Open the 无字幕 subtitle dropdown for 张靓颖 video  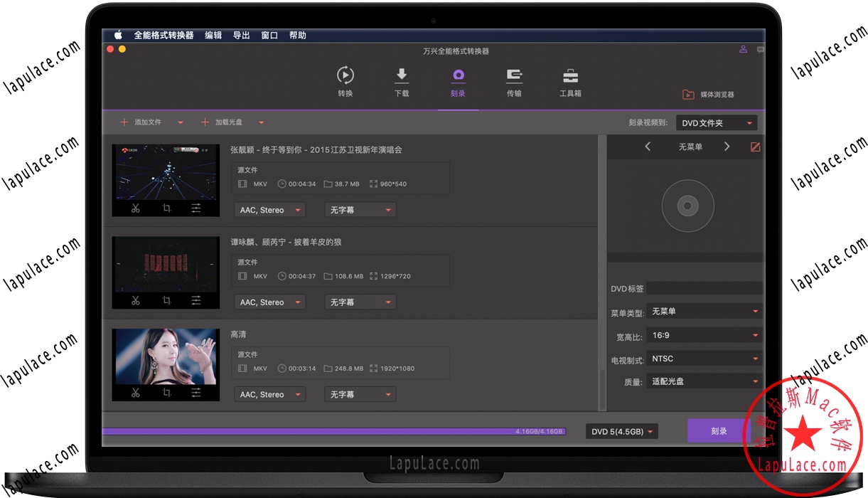360,209
